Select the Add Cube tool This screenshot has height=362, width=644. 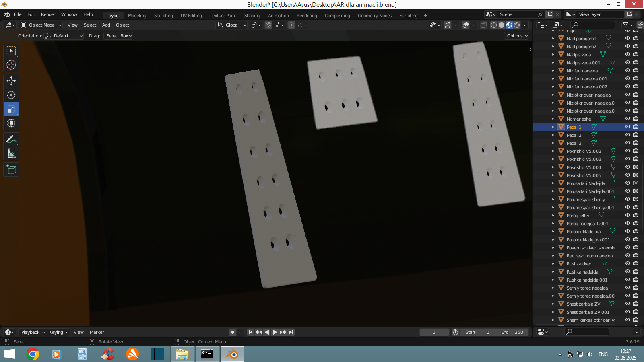[x=11, y=170]
